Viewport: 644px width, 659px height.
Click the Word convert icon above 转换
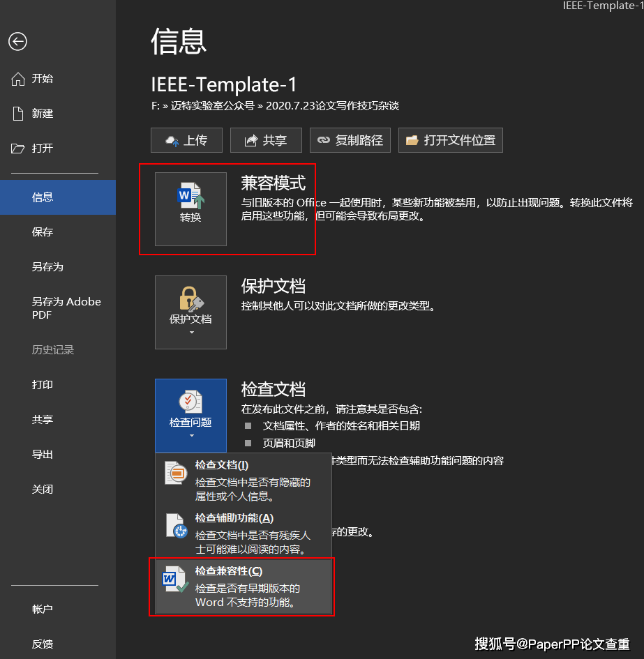click(x=190, y=195)
